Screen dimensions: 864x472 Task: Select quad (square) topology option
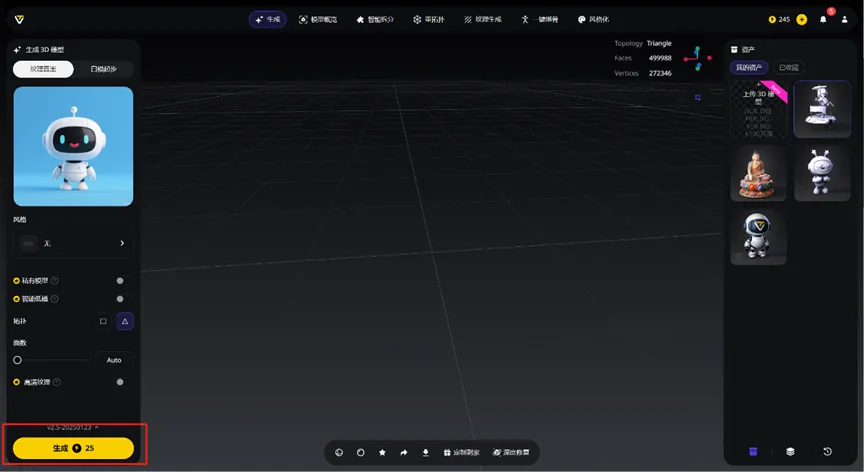(x=103, y=321)
